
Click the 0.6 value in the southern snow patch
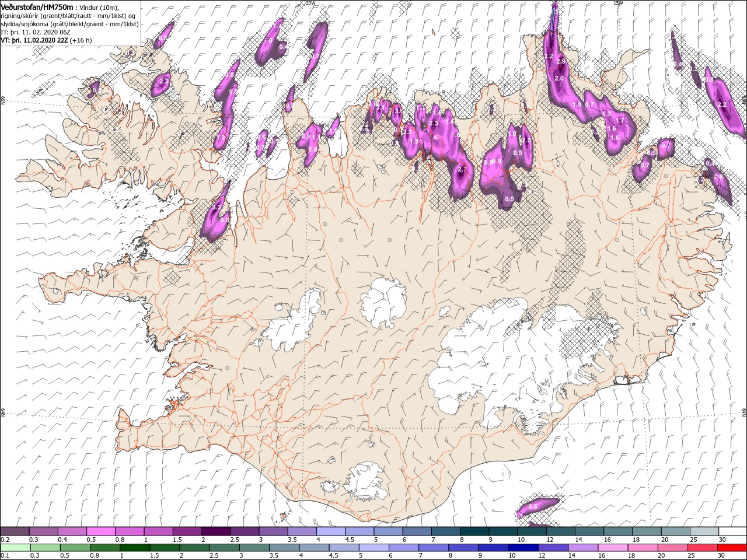[532, 506]
